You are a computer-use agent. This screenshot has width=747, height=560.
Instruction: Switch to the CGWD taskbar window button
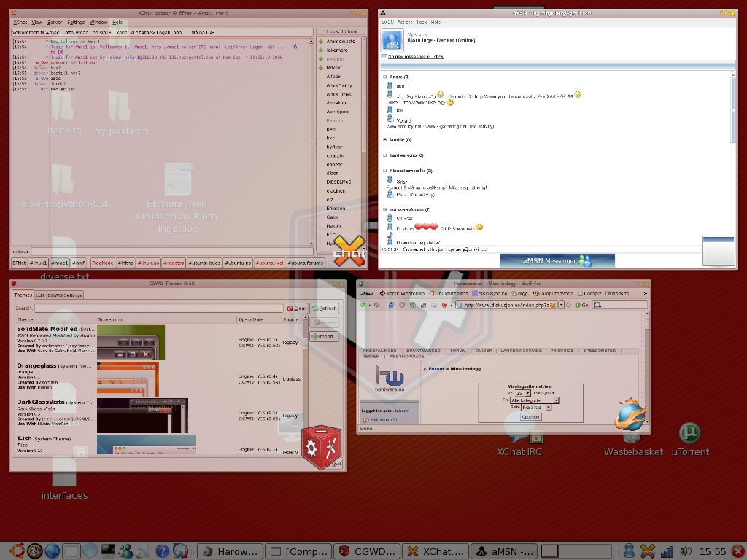[366, 551]
